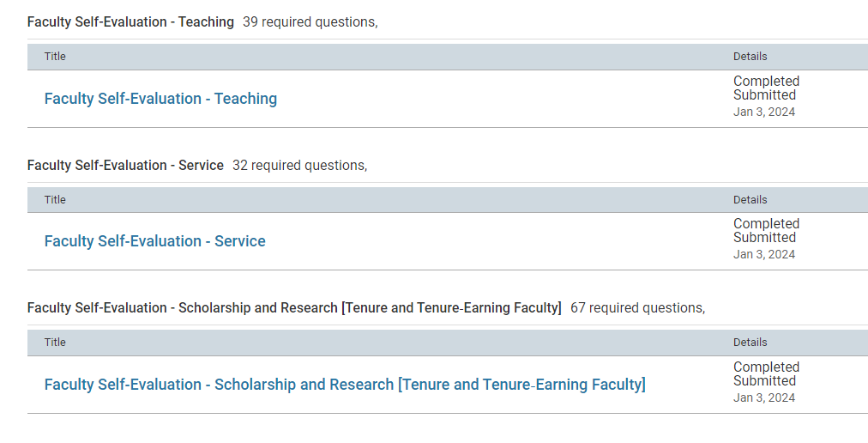Click the '32 required questions' text
868x443 pixels.
[x=298, y=165]
